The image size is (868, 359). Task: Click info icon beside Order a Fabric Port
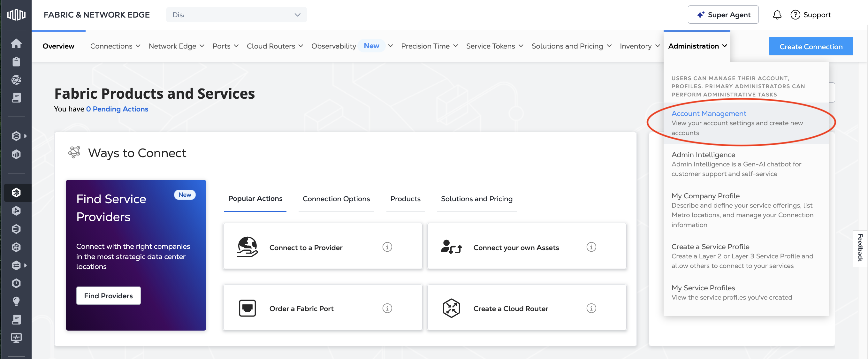point(387,308)
